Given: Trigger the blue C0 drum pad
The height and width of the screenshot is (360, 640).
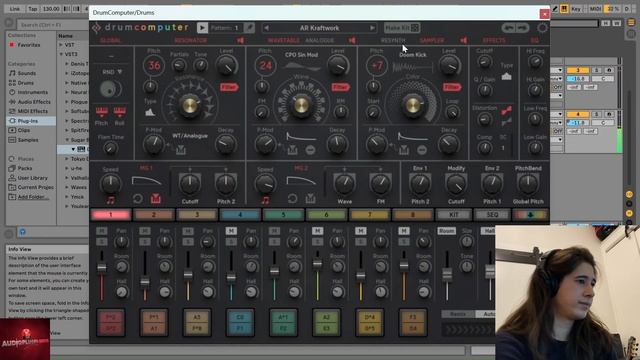Looking at the screenshot, I should [240, 322].
